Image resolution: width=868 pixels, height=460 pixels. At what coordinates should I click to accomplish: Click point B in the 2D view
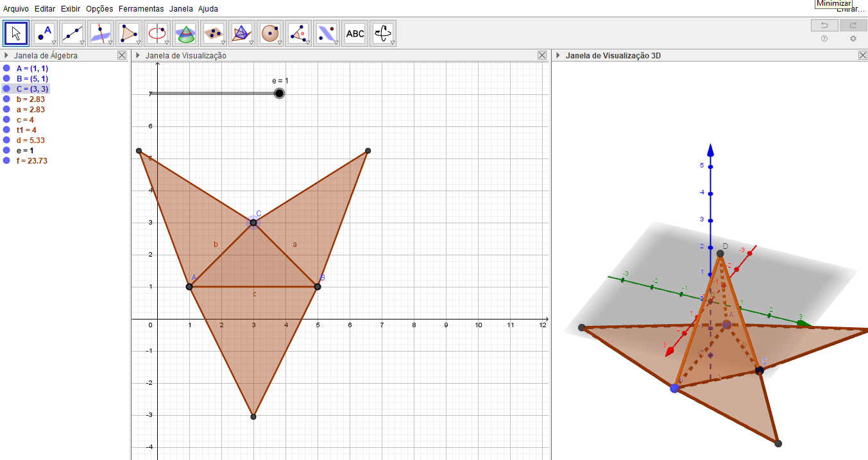318,287
